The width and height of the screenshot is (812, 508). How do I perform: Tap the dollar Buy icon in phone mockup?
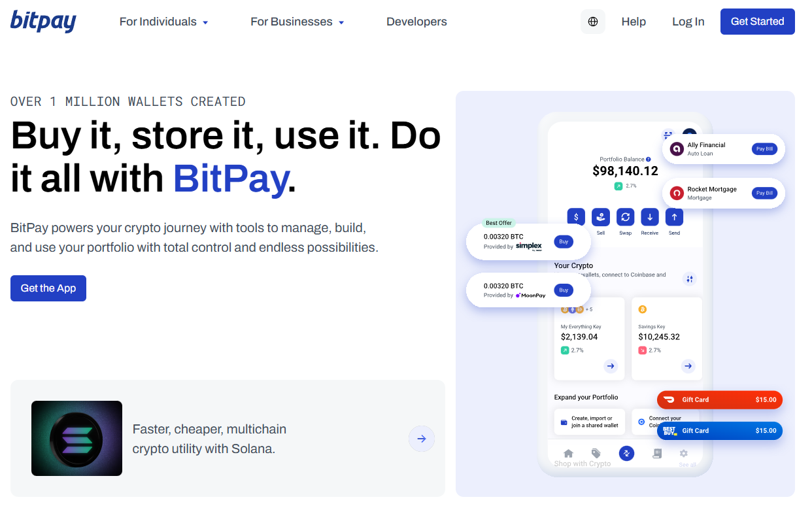point(576,216)
